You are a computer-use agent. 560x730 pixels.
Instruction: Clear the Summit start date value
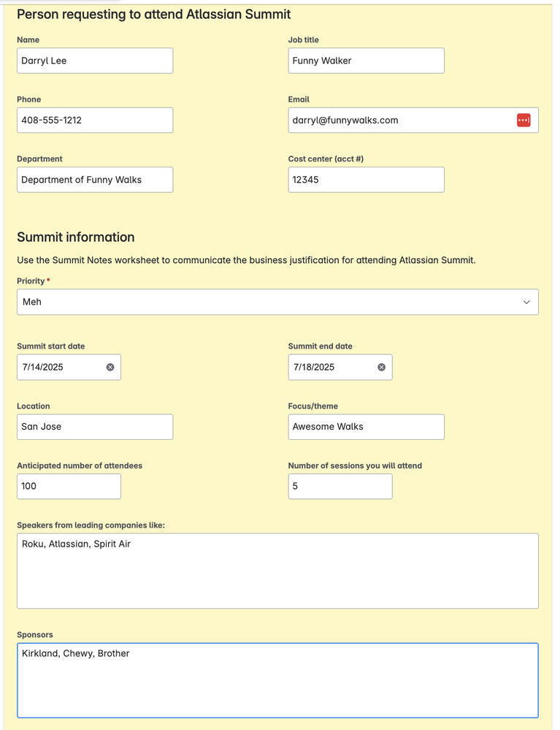pyautogui.click(x=110, y=367)
